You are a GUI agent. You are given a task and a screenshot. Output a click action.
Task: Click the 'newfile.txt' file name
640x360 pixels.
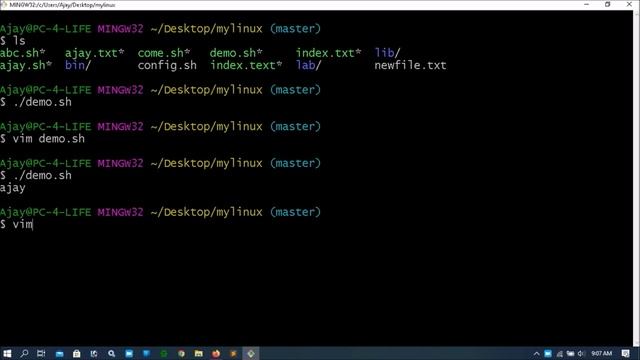[x=410, y=65]
